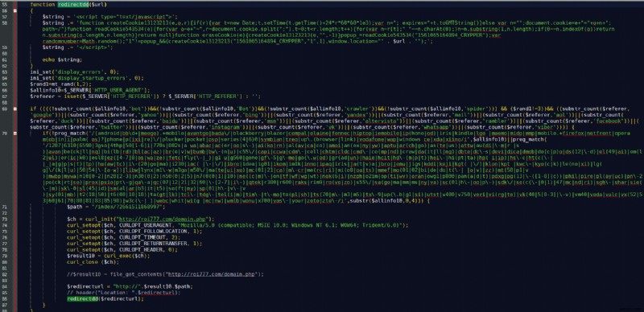
Task: Click line number 61 in gutter
Action: (5, 60)
